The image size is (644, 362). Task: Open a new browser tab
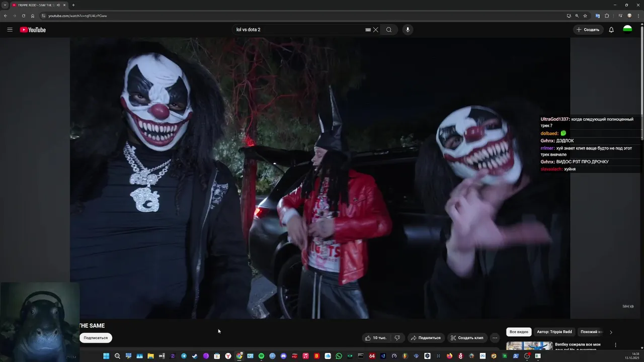point(73,5)
